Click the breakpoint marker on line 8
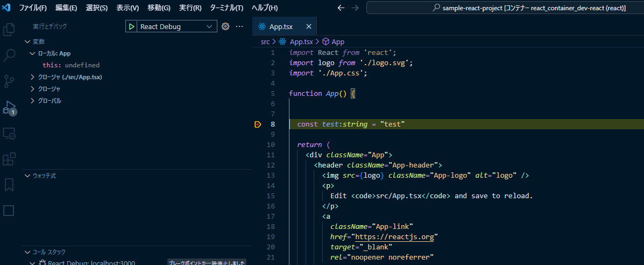 click(x=258, y=124)
